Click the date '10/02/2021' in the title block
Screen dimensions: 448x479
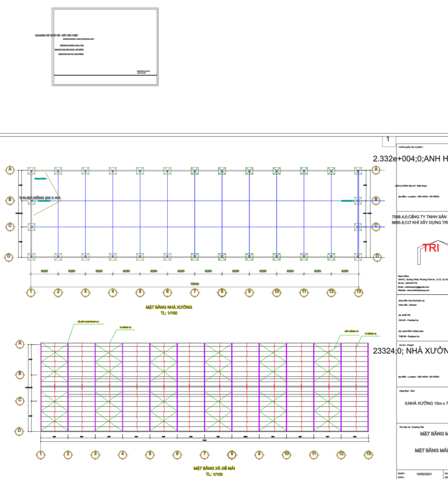point(424,474)
